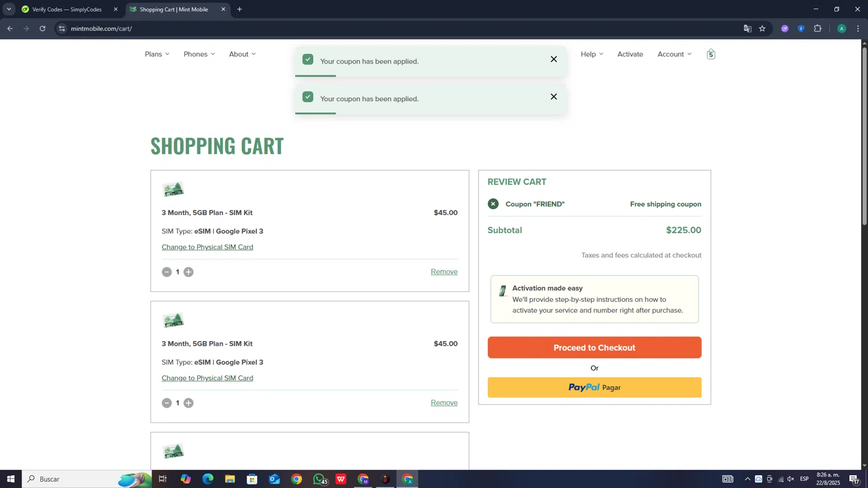The height and width of the screenshot is (488, 868).
Task: Expand the Phones menu
Action: pyautogui.click(x=199, y=54)
